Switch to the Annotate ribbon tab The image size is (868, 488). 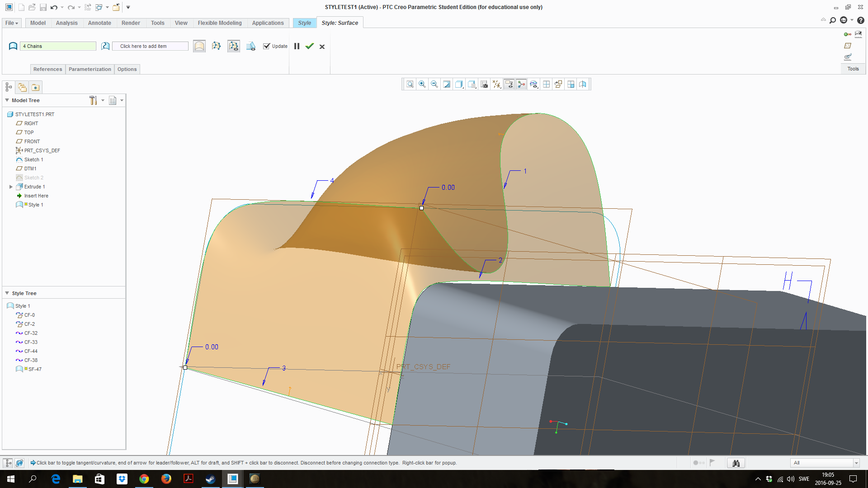(99, 23)
